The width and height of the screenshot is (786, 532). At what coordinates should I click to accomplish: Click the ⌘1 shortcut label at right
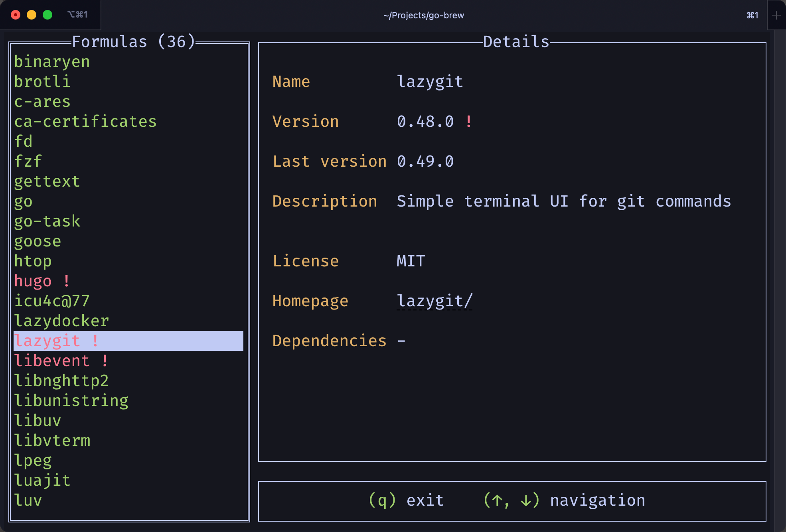click(x=752, y=15)
